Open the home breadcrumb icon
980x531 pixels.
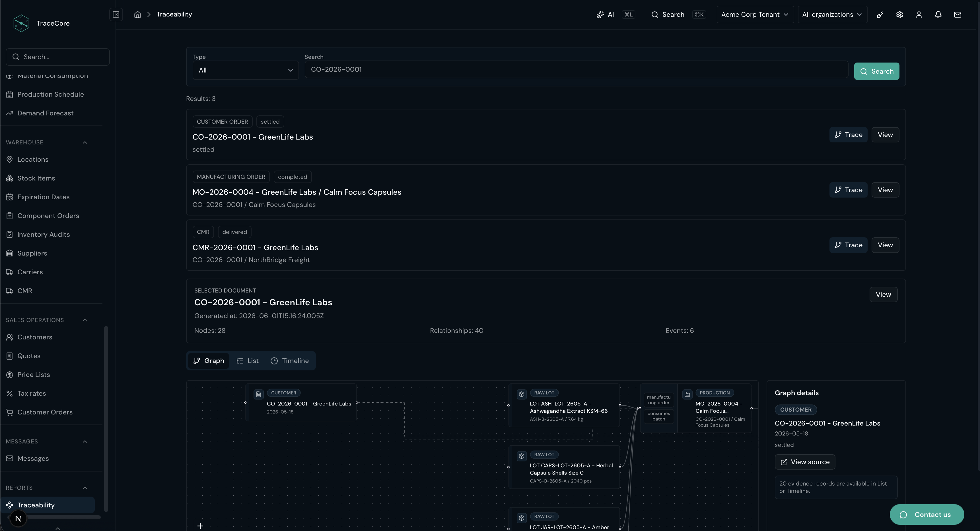tap(138, 14)
